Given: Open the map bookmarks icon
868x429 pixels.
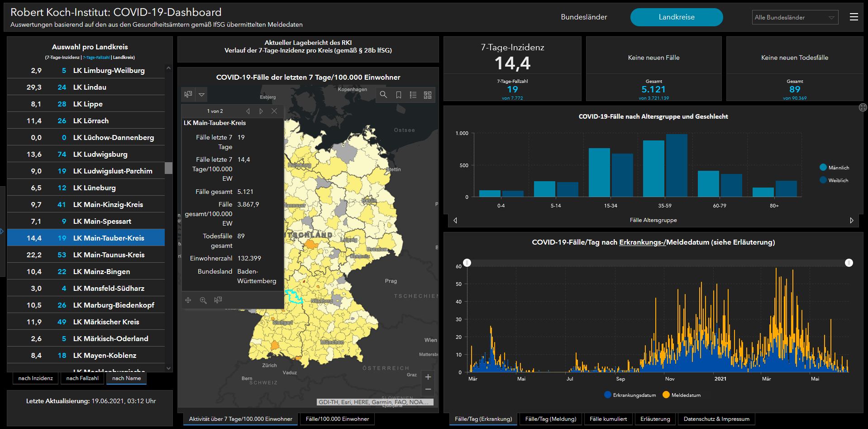Looking at the screenshot, I should [x=398, y=95].
